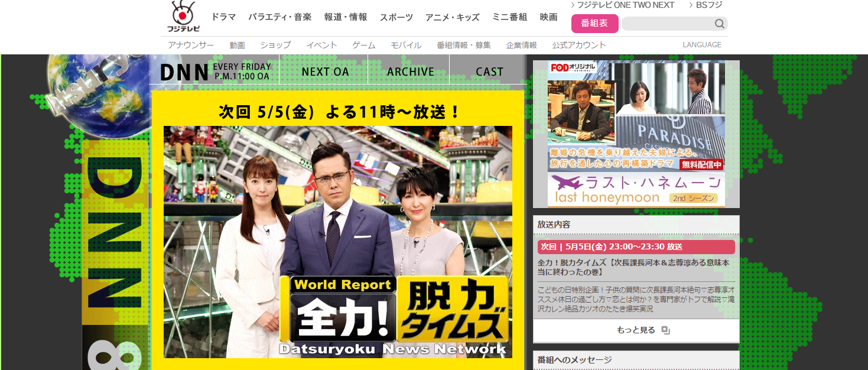
Task: Click the Fuji TV logo
Action: [183, 17]
